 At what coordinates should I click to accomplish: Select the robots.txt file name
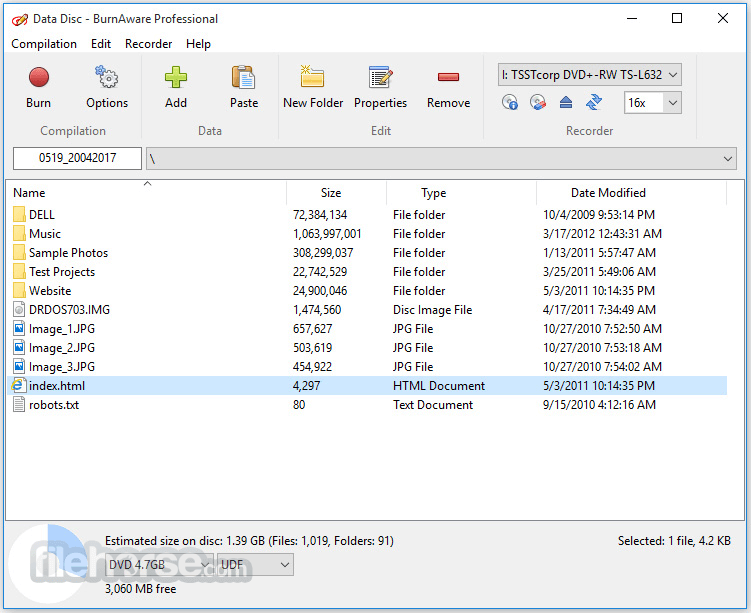[54, 405]
